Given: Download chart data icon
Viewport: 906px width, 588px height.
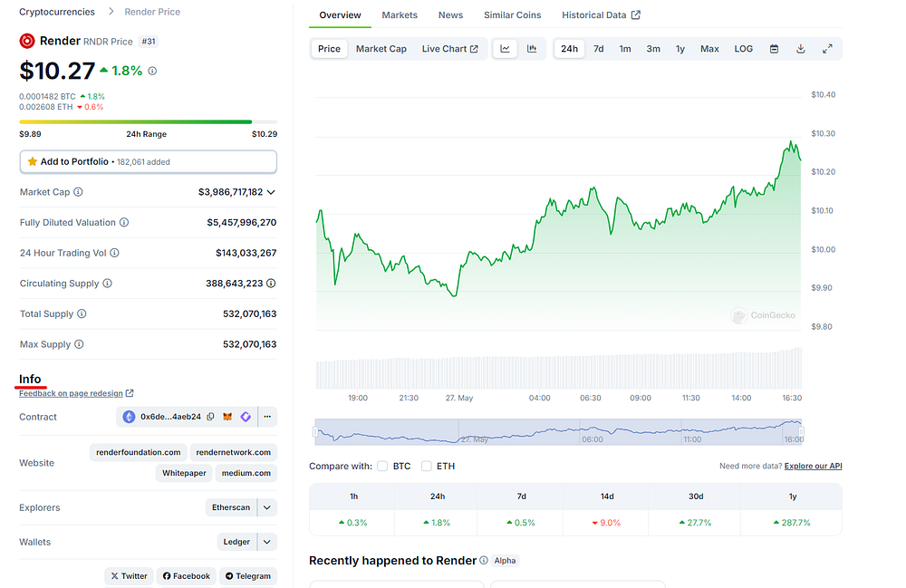Looking at the screenshot, I should 800,49.
